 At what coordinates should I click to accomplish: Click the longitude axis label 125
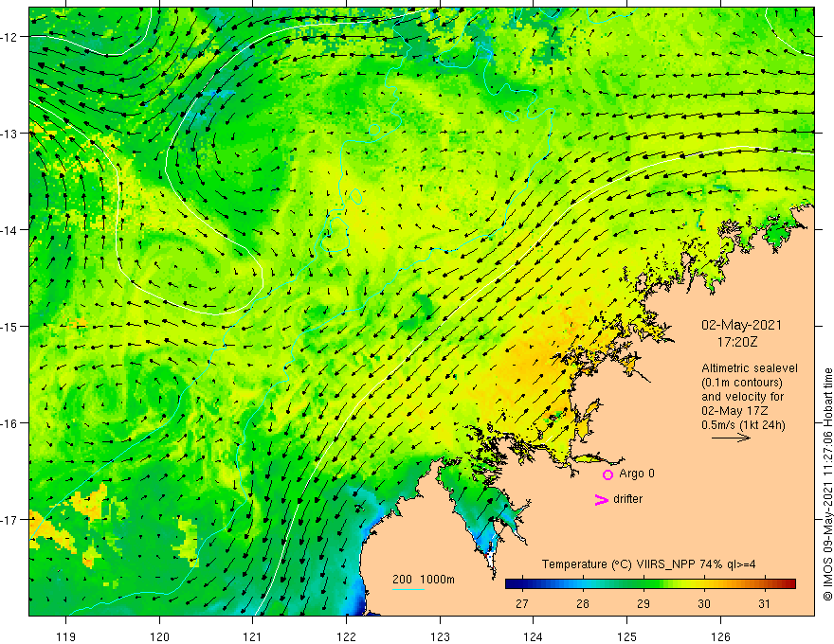(x=627, y=636)
